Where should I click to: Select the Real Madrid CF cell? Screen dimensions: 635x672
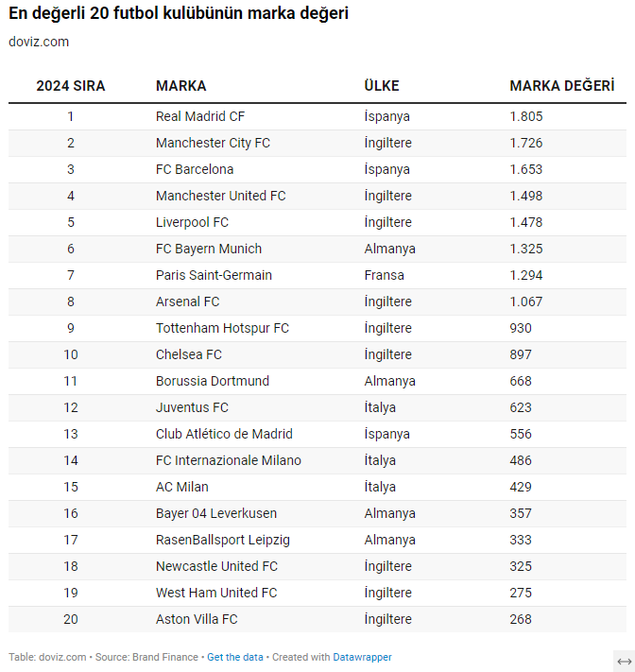[200, 116]
